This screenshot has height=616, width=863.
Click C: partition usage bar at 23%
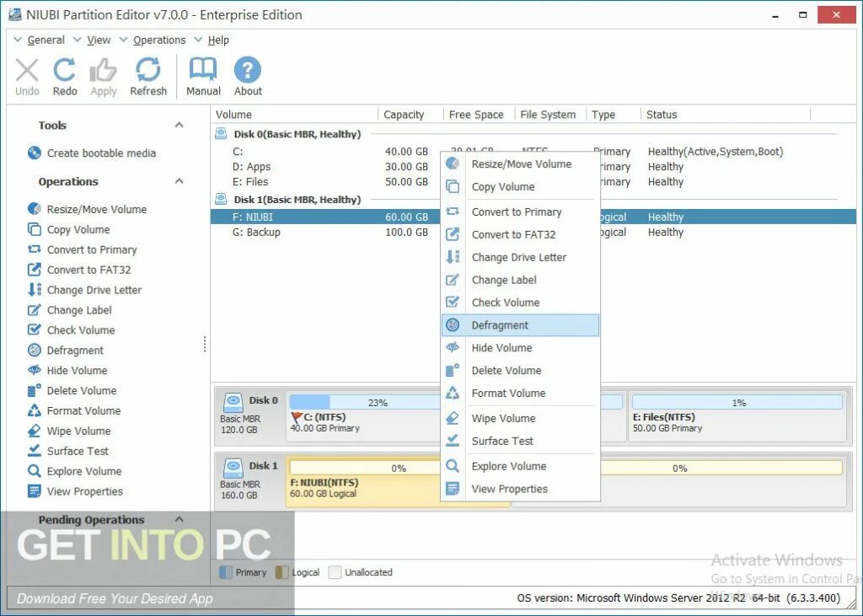[x=365, y=403]
